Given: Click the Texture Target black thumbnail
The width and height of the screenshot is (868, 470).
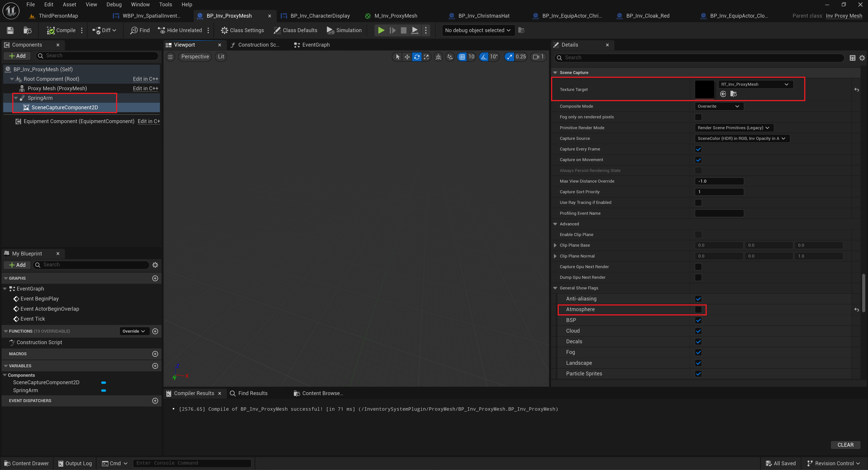Looking at the screenshot, I should coord(704,89).
